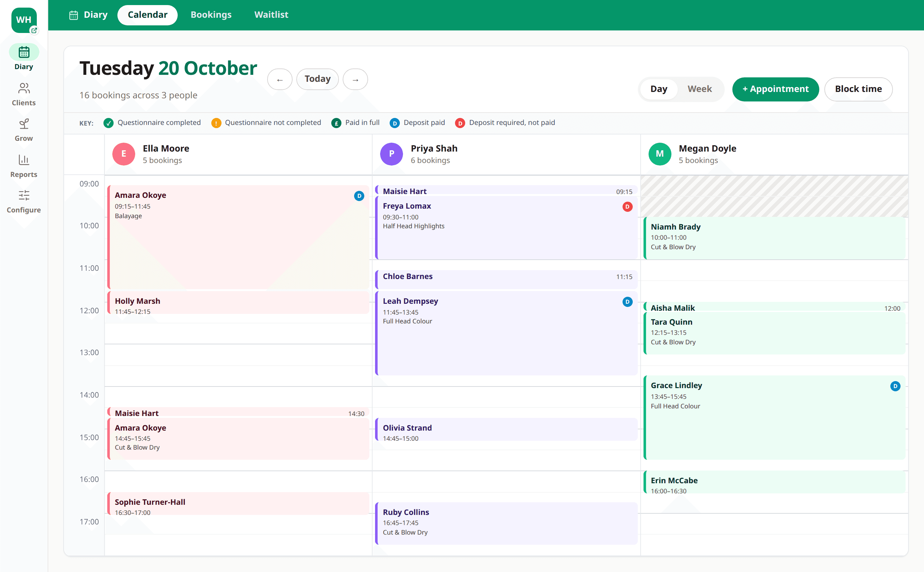Open Erin McCabe's 16:00 booking
Viewport: 924px width, 572px height.
click(774, 482)
